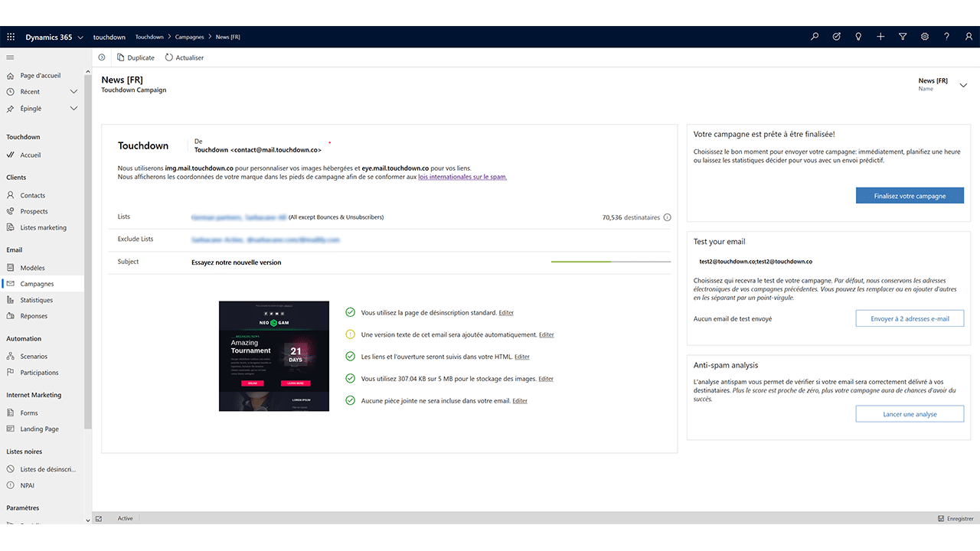Open the lightbulb assistant icon
This screenshot has height=551, width=980.
[x=858, y=37]
